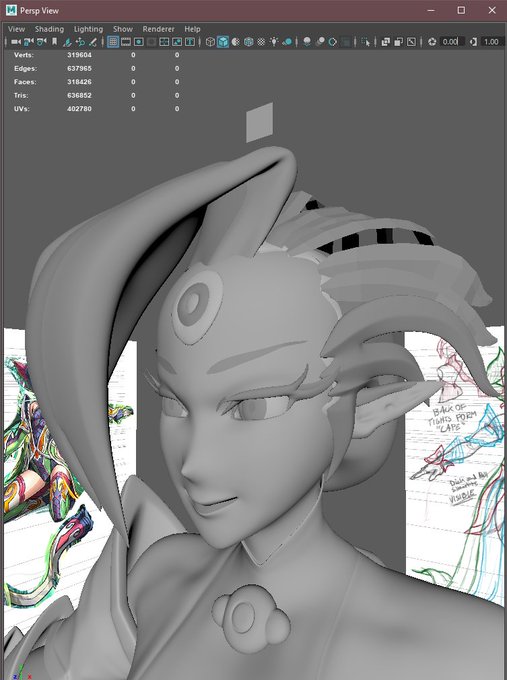Open Camera Attributes from the toolbar
This screenshot has width=507, height=680.
(42, 42)
